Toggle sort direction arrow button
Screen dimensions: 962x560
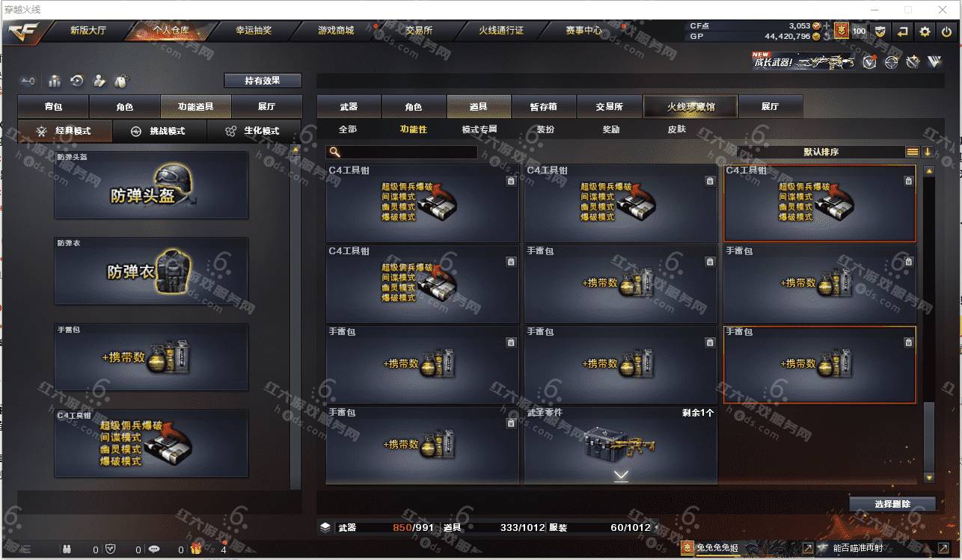pos(928,152)
